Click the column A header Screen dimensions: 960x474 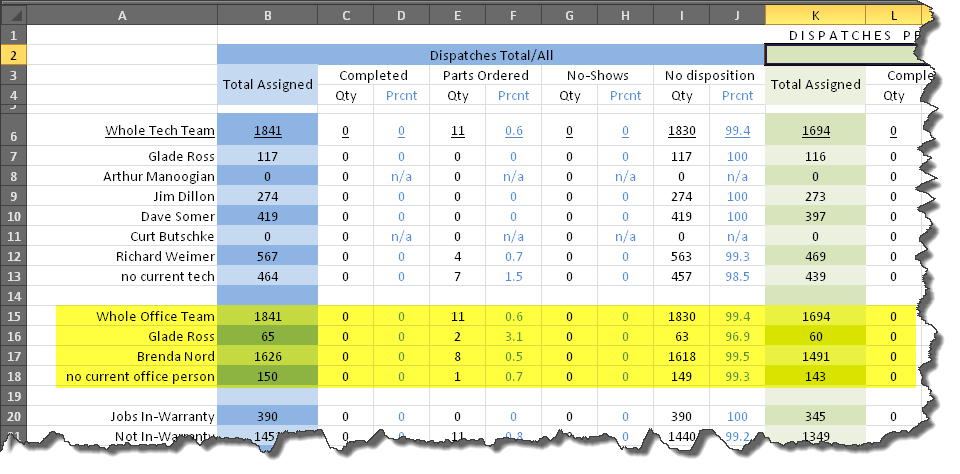[x=123, y=15]
